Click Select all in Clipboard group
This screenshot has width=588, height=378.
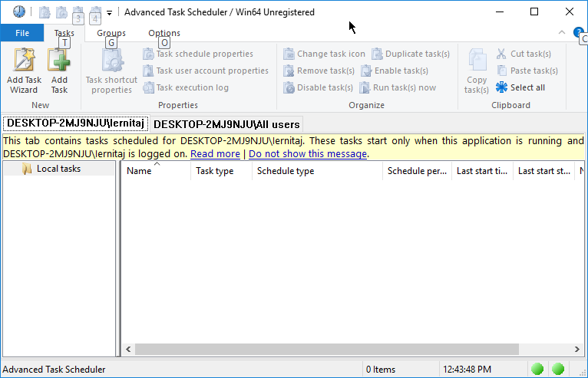[520, 87]
